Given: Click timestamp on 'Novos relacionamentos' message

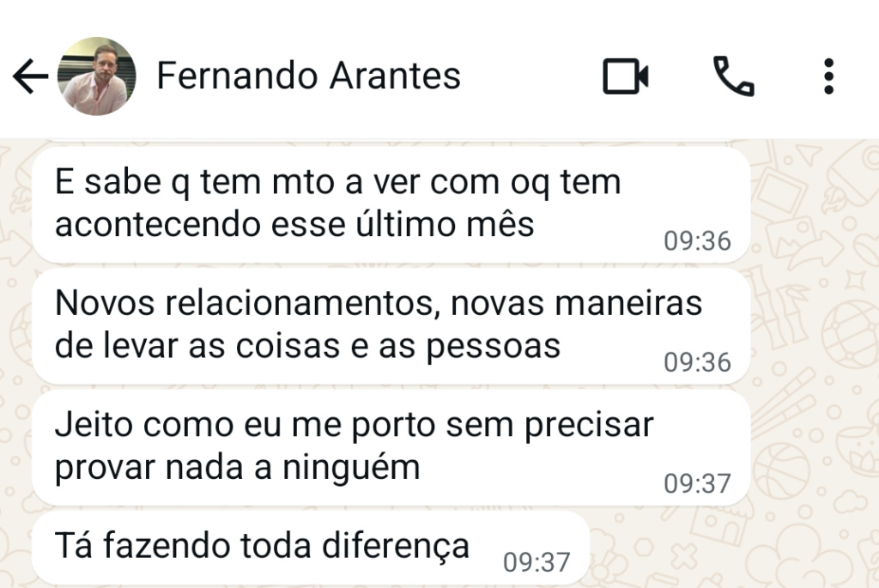Looking at the screenshot, I should pos(697,362).
